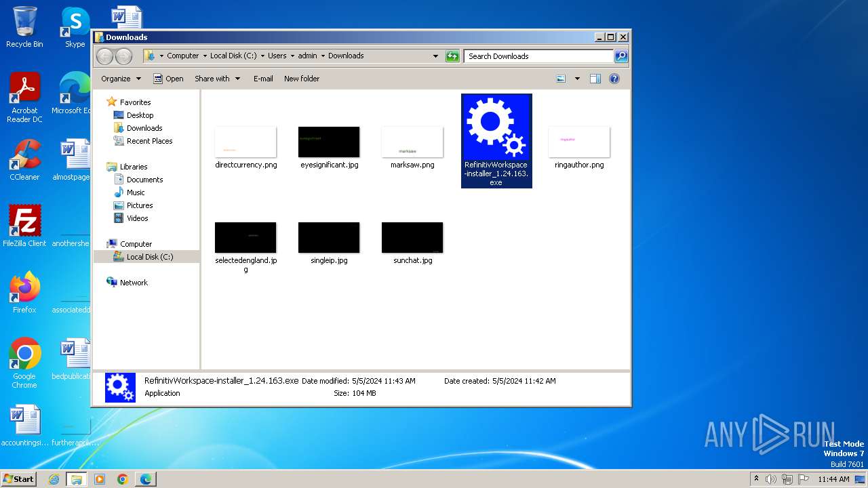This screenshot has height=488, width=868.
Task: Open the address bar history dropdown arrow
Action: pyautogui.click(x=435, y=56)
